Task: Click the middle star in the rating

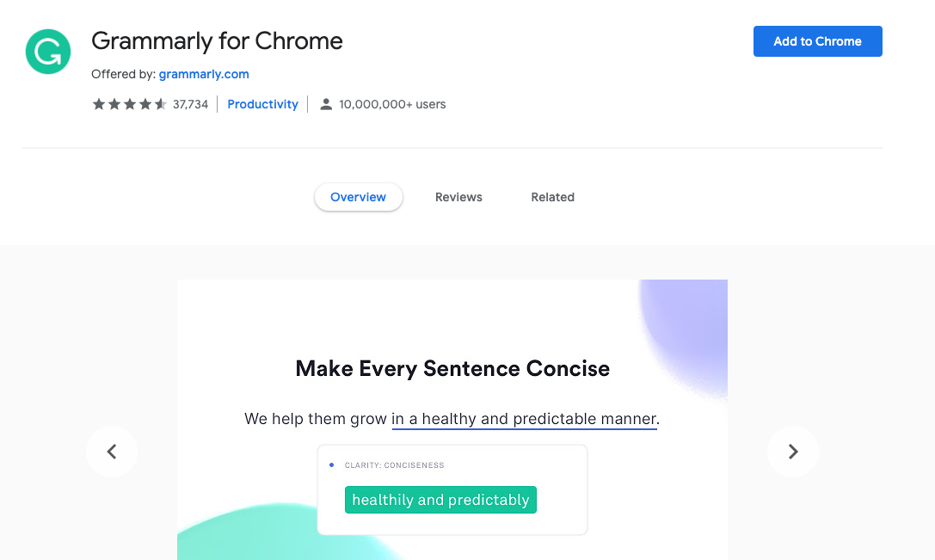Action: point(129,103)
